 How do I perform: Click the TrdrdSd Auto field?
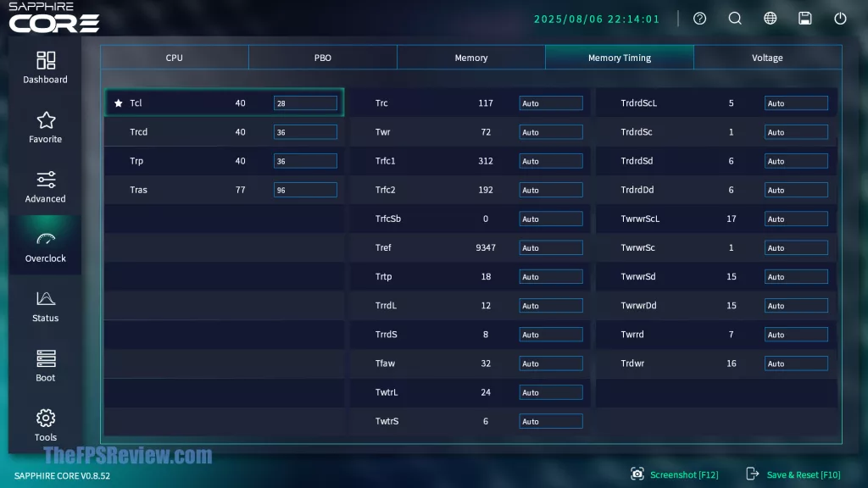click(x=796, y=161)
